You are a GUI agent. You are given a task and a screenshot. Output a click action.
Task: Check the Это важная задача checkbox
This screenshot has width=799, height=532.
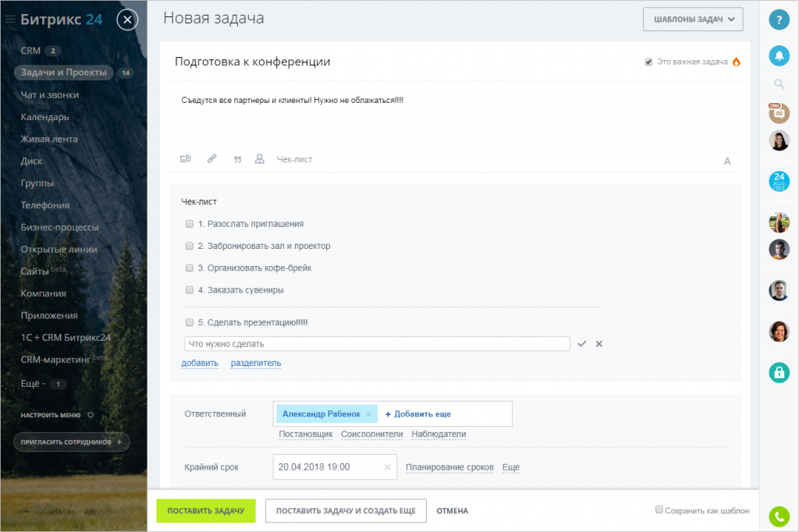[648, 62]
